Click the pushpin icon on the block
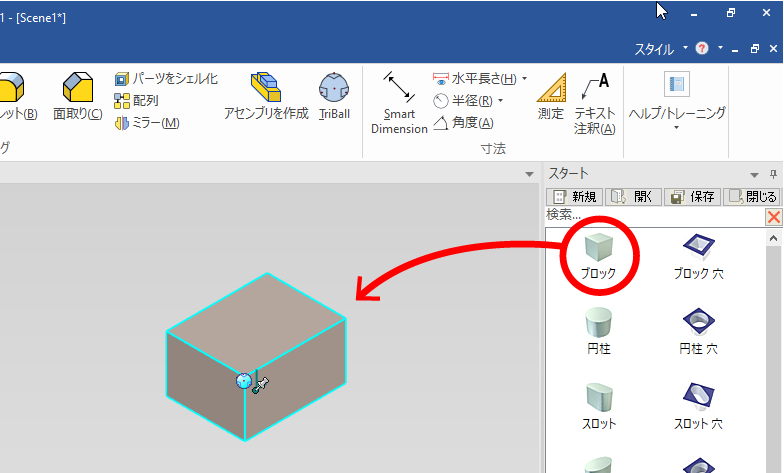 (260, 384)
